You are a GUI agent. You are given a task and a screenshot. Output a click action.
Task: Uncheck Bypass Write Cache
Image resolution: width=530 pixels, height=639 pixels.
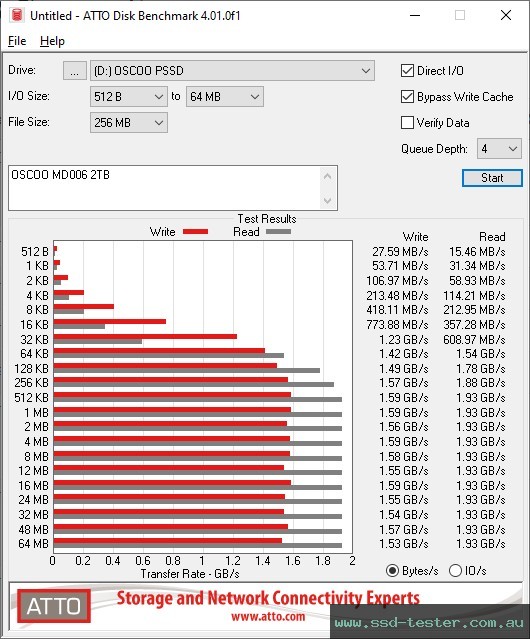click(407, 97)
